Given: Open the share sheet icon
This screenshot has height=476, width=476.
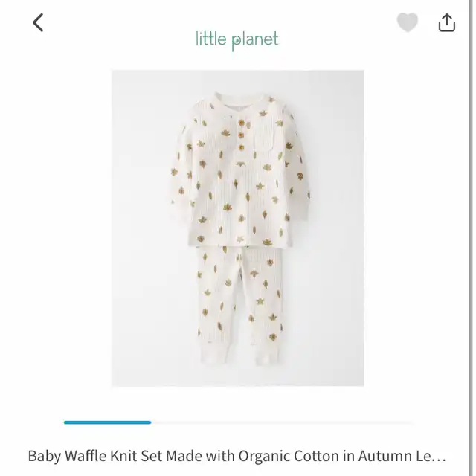Looking at the screenshot, I should coord(447,22).
